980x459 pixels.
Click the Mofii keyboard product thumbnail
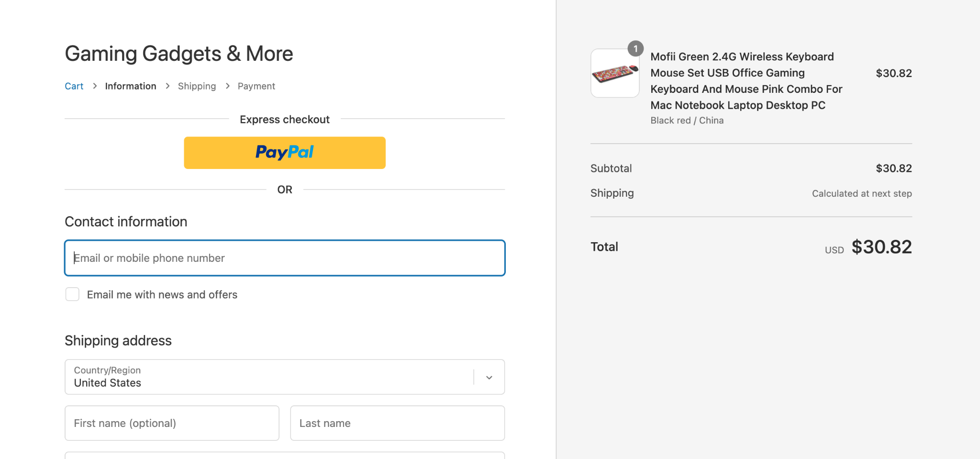[615, 73]
